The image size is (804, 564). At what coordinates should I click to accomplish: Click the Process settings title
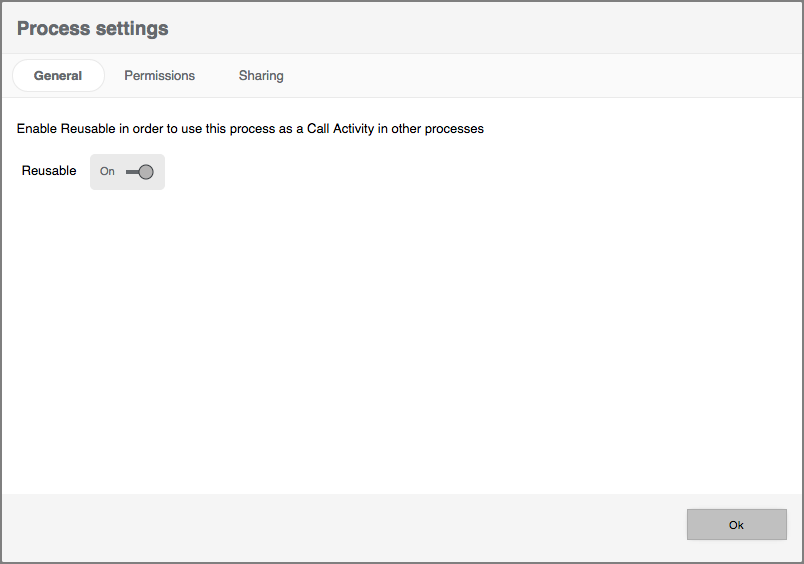93,28
